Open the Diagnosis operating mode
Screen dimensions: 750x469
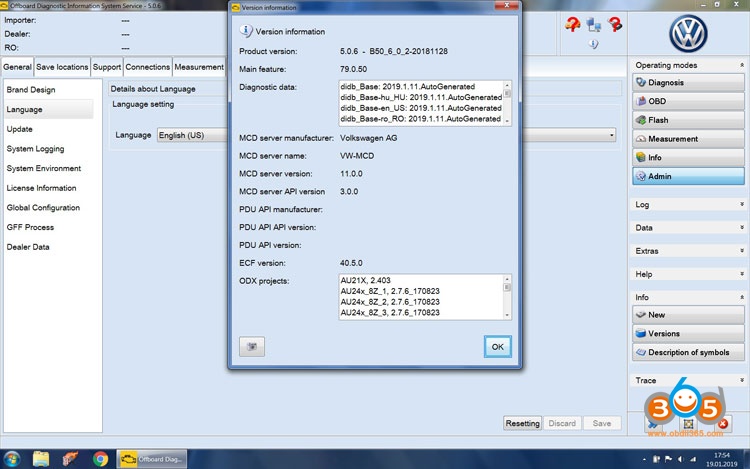(x=688, y=83)
